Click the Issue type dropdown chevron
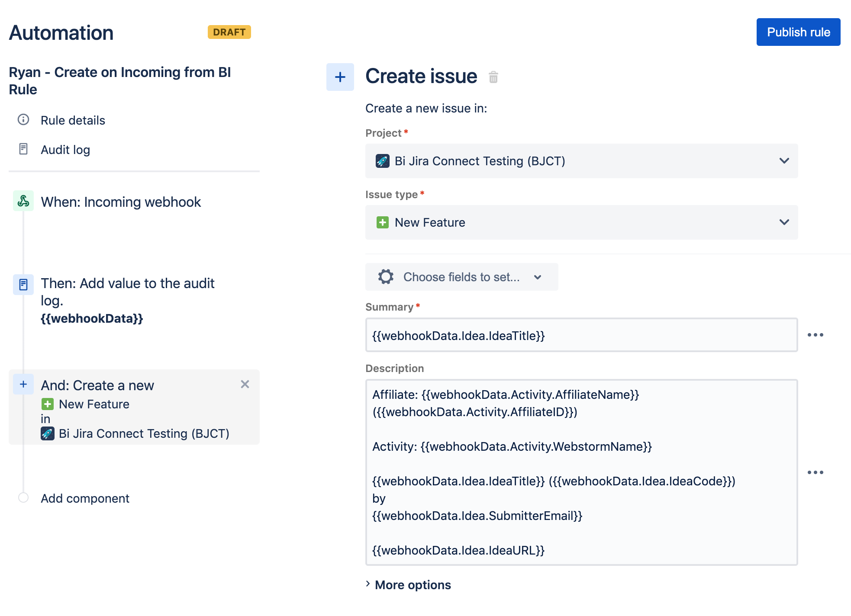Image resolution: width=851 pixels, height=616 pixels. tap(784, 222)
